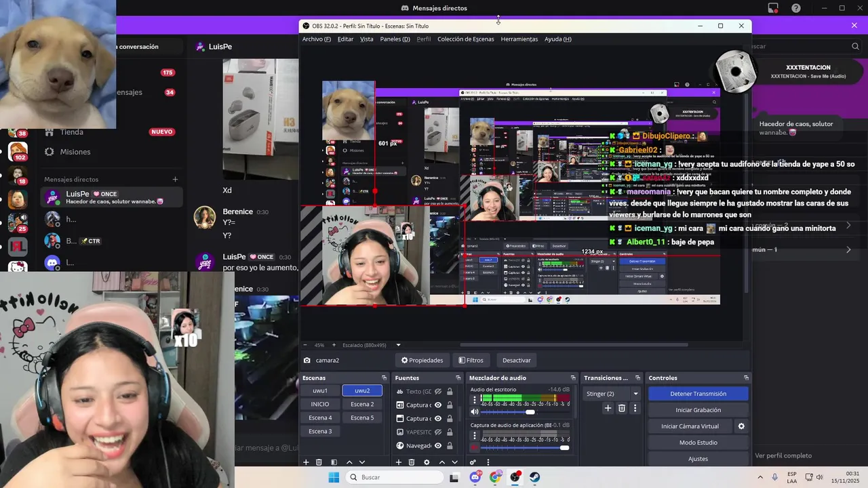The height and width of the screenshot is (488, 868).
Task: Pop out the Escenas dock panel
Action: pyautogui.click(x=384, y=378)
